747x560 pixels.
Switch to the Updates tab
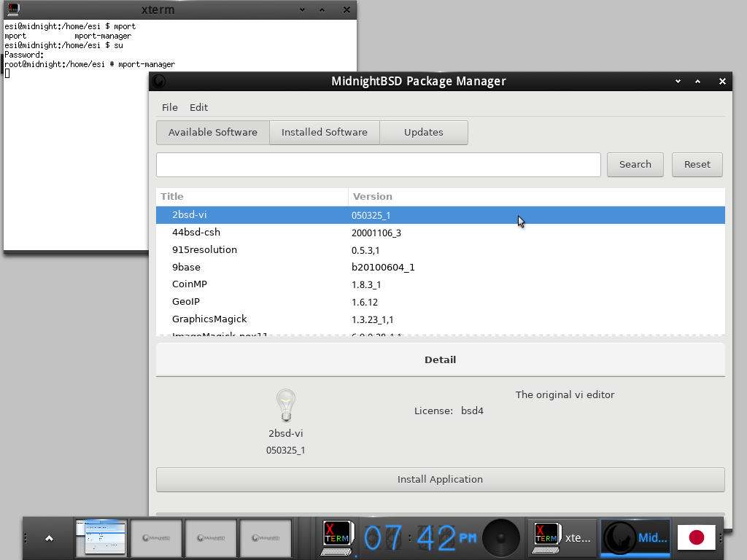click(x=424, y=132)
